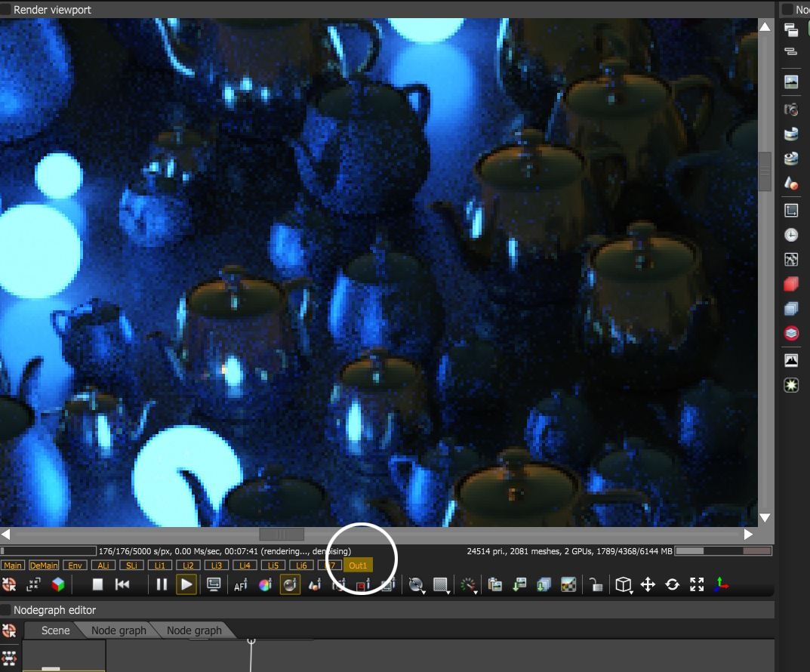Click the overlapping windows icon in right sidebar
The width and height of the screenshot is (810, 672).
click(791, 30)
